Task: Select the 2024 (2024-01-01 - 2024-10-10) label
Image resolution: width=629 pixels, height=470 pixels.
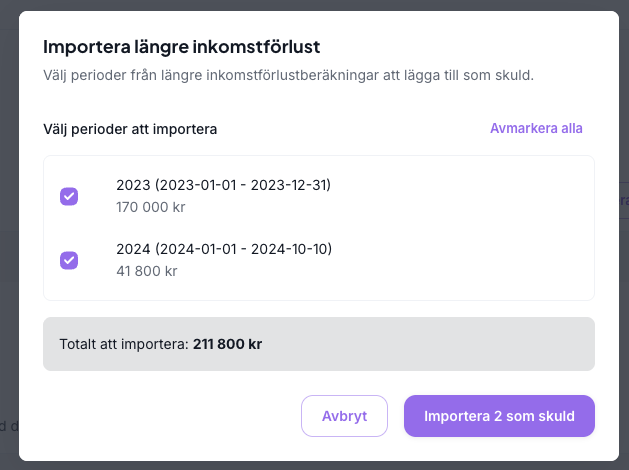Action: [x=224, y=249]
